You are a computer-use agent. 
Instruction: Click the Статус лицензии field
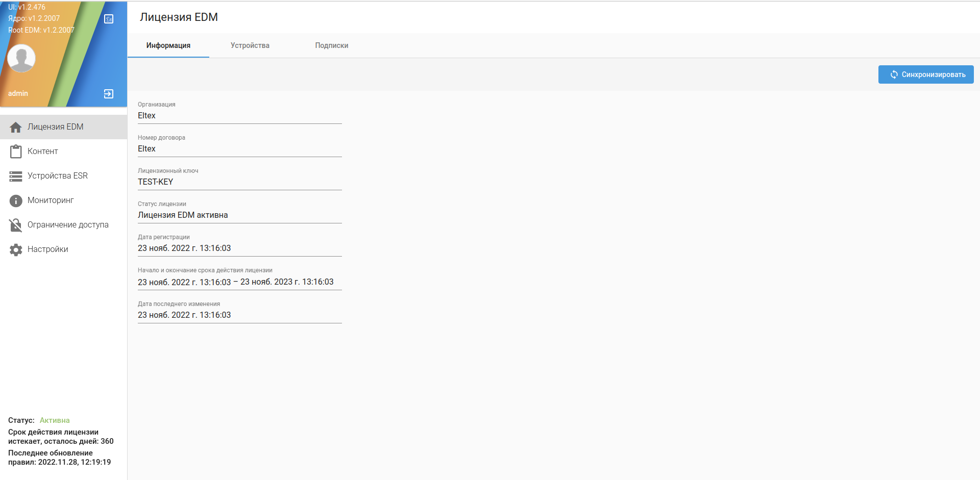240,215
